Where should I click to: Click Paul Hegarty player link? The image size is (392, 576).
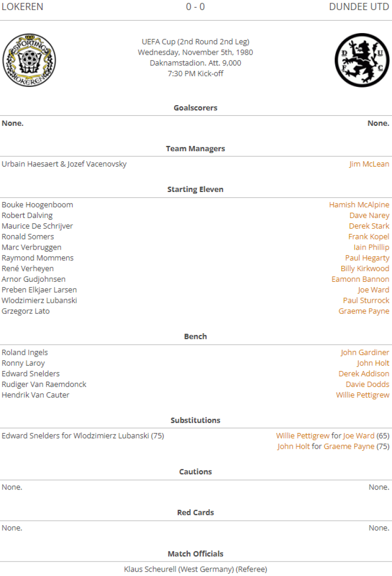367,258
